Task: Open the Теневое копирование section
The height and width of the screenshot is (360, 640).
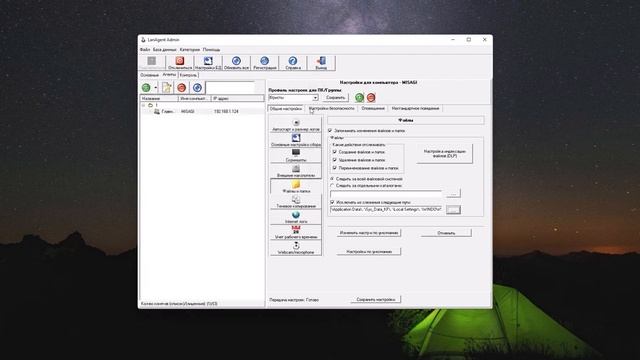Action: tap(296, 202)
